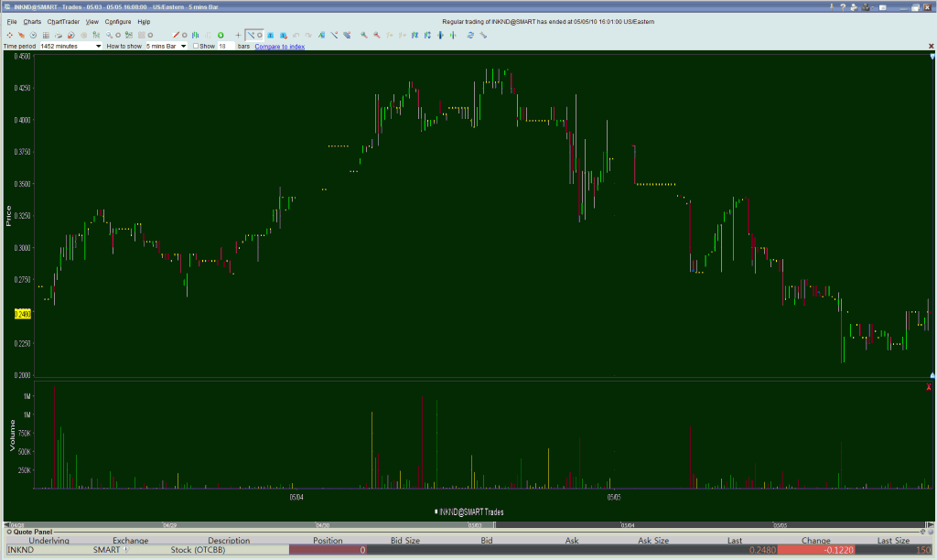Click the undo arrow icon

[x=296, y=35]
